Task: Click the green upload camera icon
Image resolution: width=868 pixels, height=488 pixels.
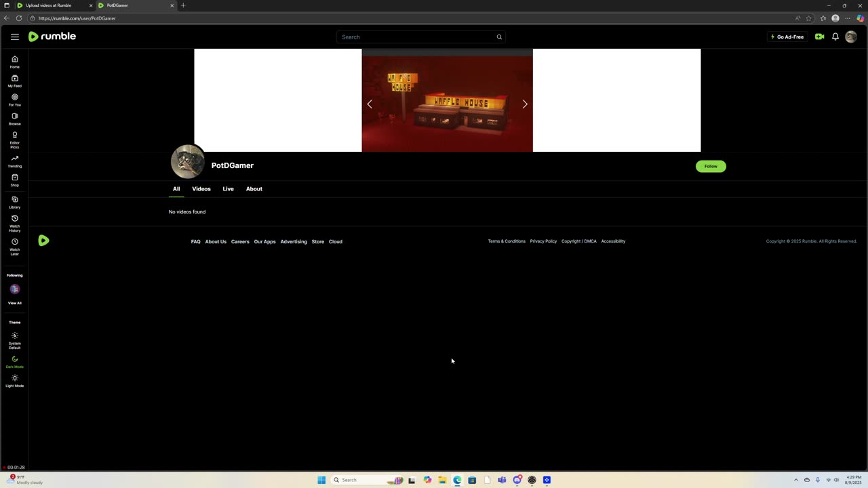Action: 819,37
